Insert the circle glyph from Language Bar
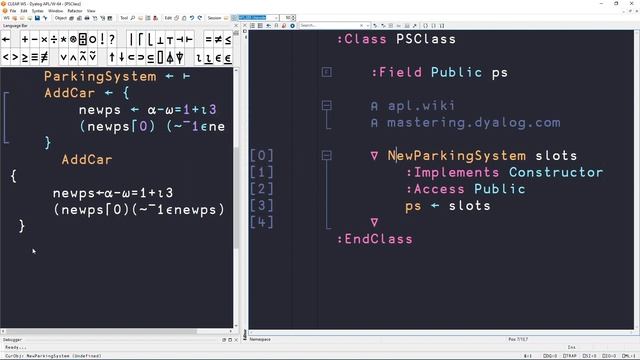 [92, 40]
